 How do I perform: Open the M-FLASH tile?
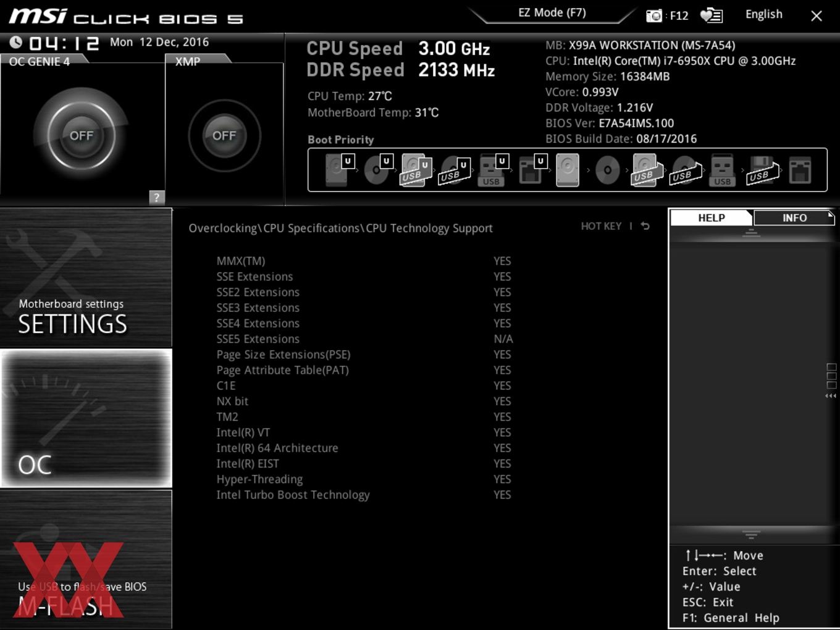(x=86, y=559)
